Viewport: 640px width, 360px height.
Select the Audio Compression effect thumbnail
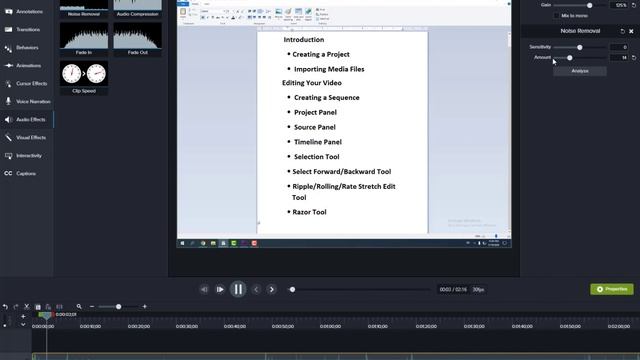pyautogui.click(x=138, y=8)
